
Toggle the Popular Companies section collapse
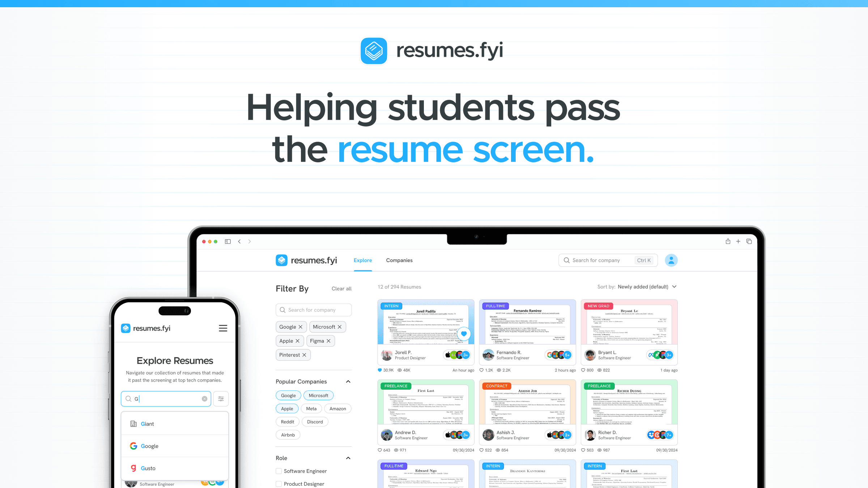point(348,381)
